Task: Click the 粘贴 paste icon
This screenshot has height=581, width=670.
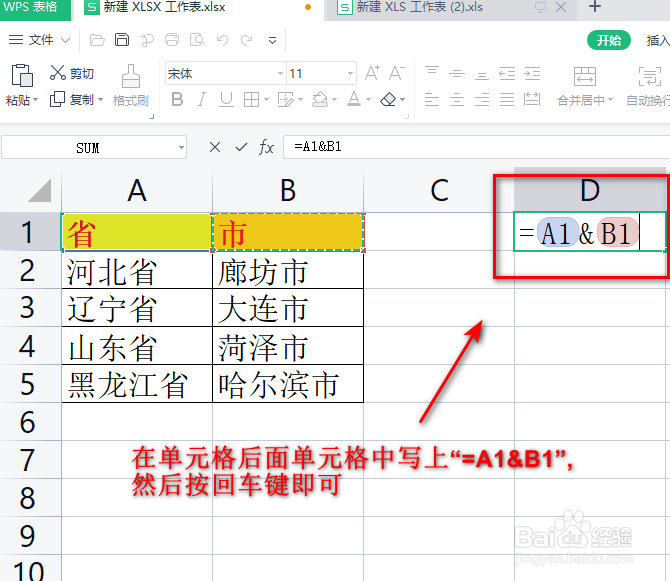Action: coord(22,76)
